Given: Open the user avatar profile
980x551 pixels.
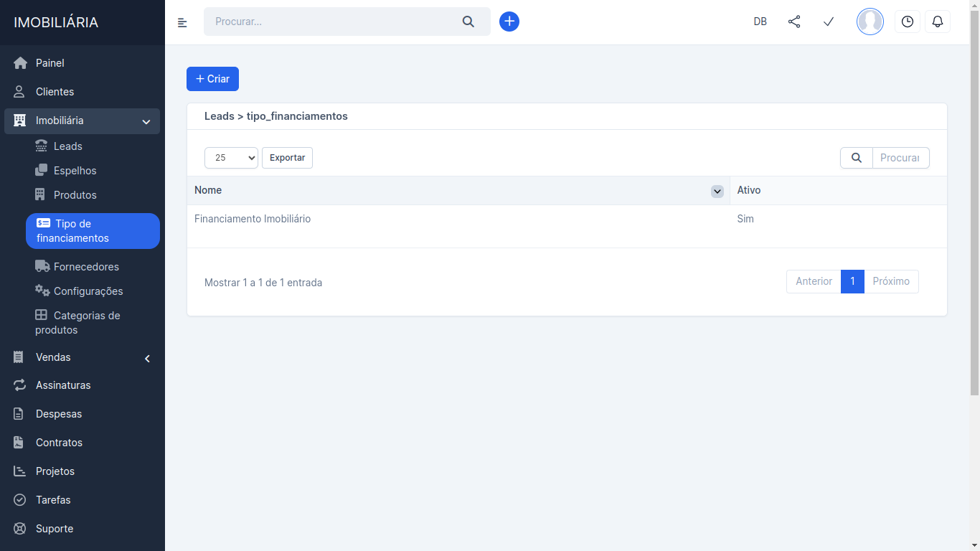Looking at the screenshot, I should 870,22.
